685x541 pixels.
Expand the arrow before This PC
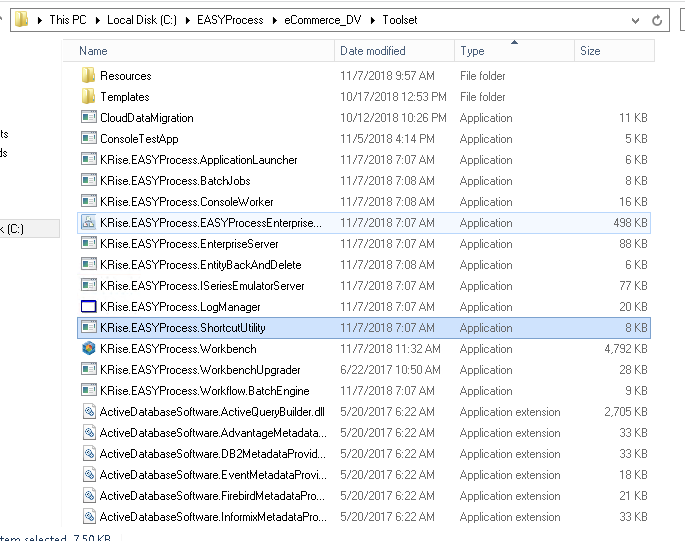tap(40, 20)
